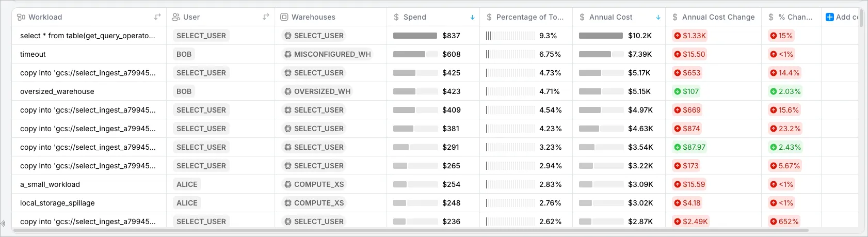Click the chip icon beside MISCONFIGURED_WH
The width and height of the screenshot is (868, 237).
click(287, 54)
